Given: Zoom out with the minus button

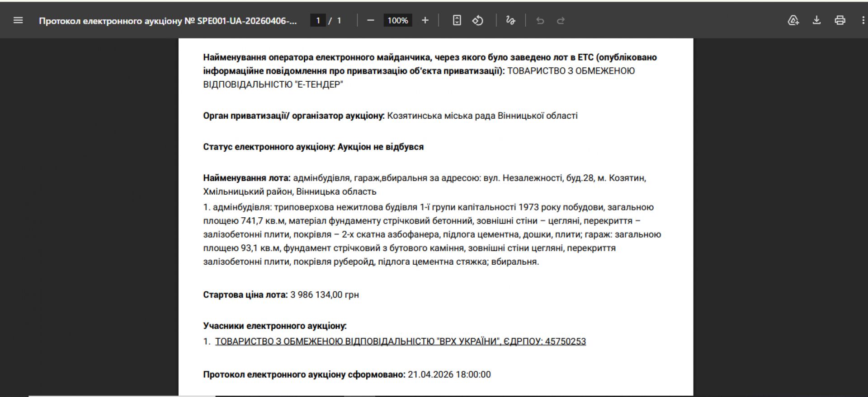Looking at the screenshot, I should [x=371, y=20].
